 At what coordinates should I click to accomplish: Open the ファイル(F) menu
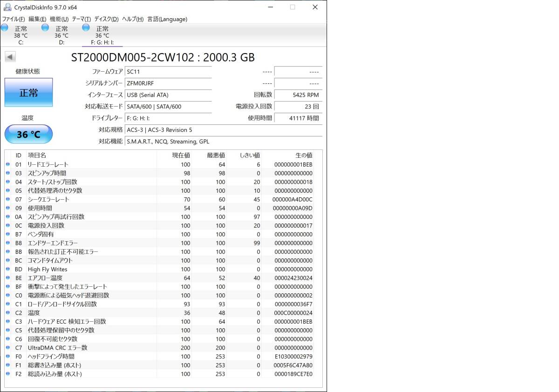point(14,19)
